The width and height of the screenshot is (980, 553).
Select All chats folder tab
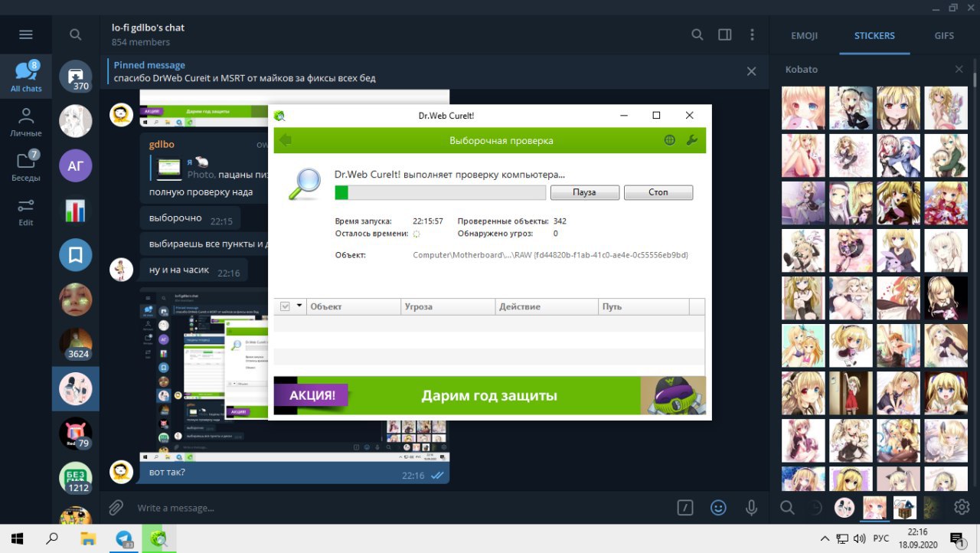point(26,76)
